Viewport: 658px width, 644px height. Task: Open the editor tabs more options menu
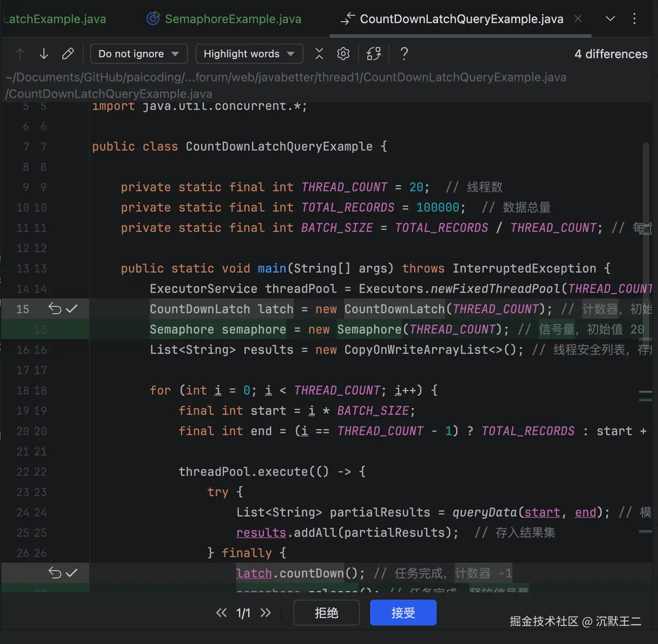click(634, 18)
